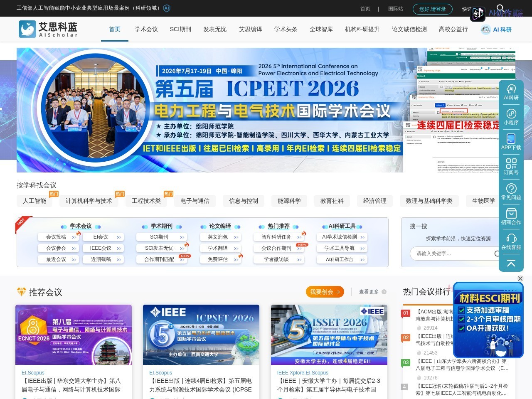This screenshot has height=399, width=532.
Task: Open the 近期截稿 quick link
Action: 103,259
